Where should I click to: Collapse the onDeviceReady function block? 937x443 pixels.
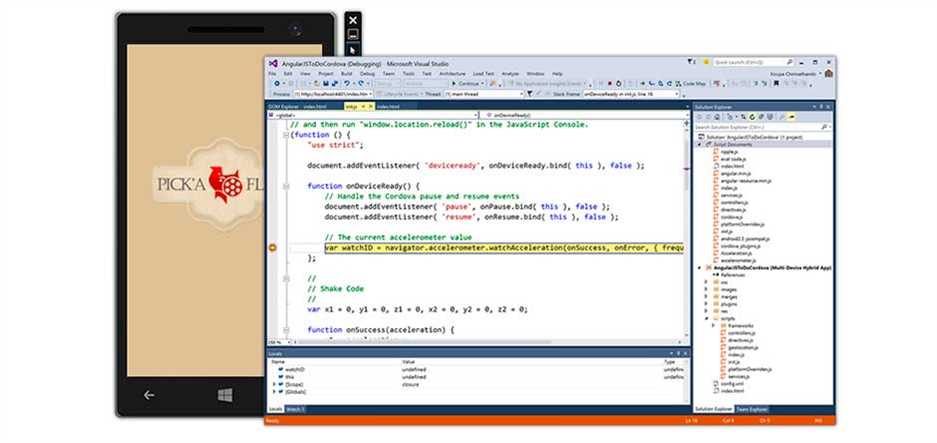[x=286, y=187]
